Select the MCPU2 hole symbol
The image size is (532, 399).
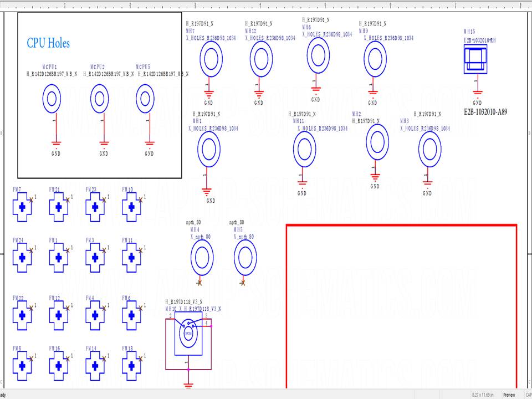(99, 99)
